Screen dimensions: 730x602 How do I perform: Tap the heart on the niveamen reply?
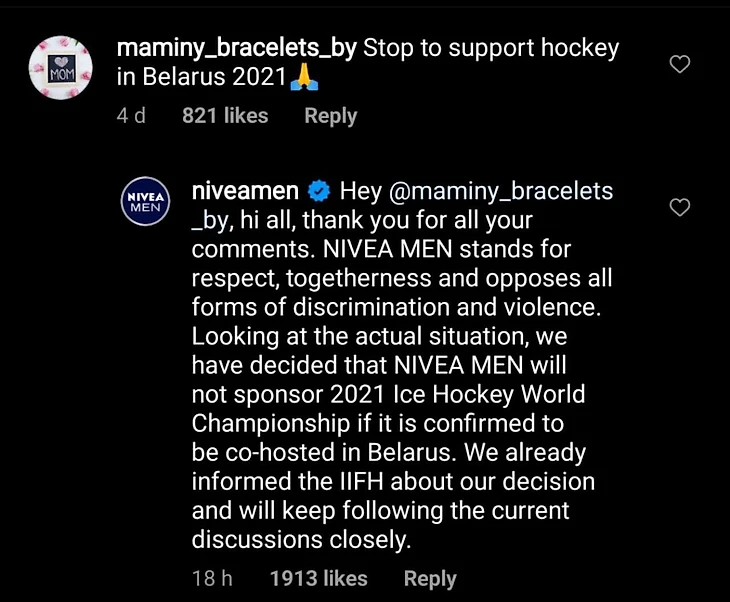click(x=679, y=208)
